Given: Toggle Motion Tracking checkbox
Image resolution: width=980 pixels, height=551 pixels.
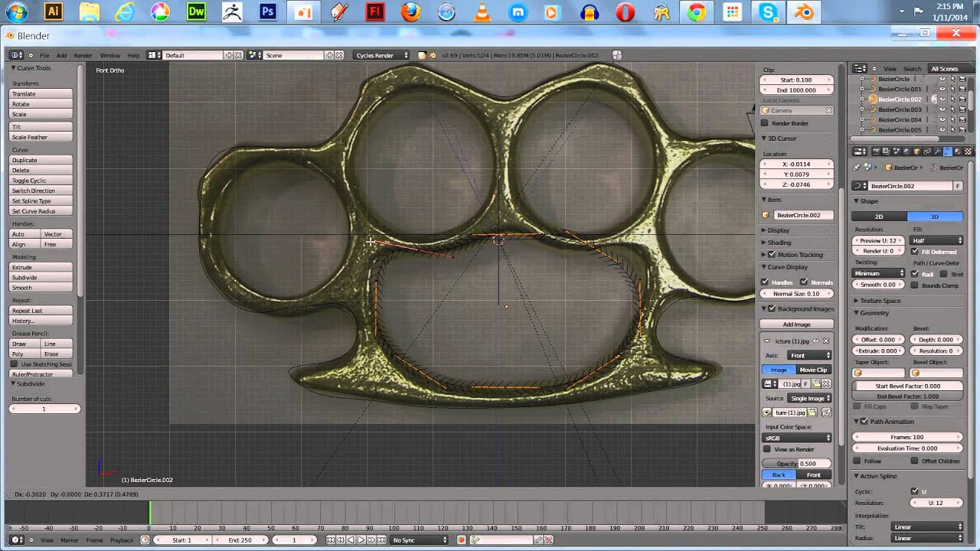Looking at the screenshot, I should pos(772,254).
